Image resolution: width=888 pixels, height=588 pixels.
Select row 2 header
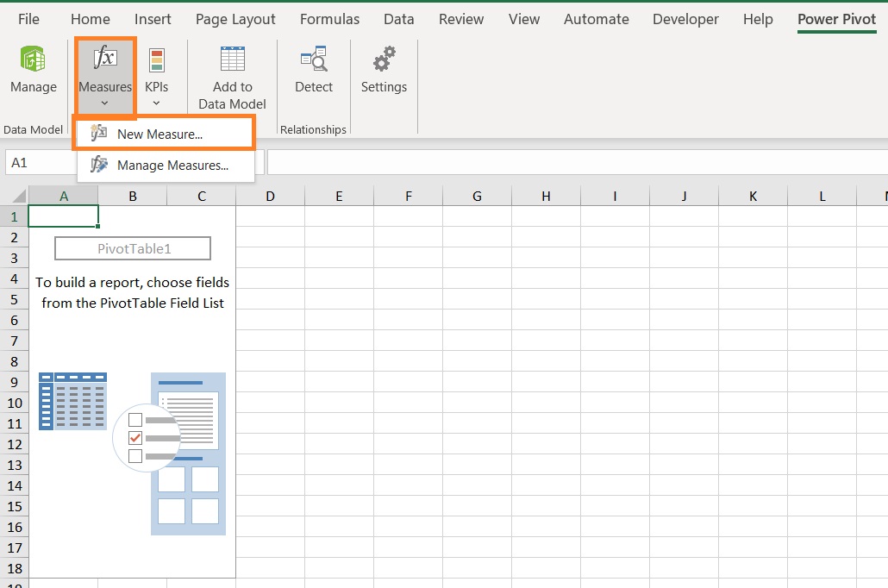tap(14, 237)
